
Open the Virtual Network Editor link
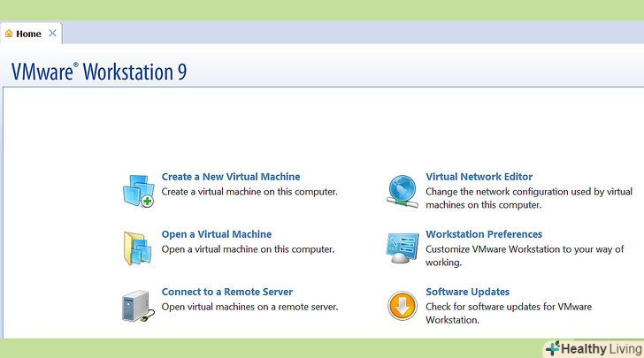(479, 177)
